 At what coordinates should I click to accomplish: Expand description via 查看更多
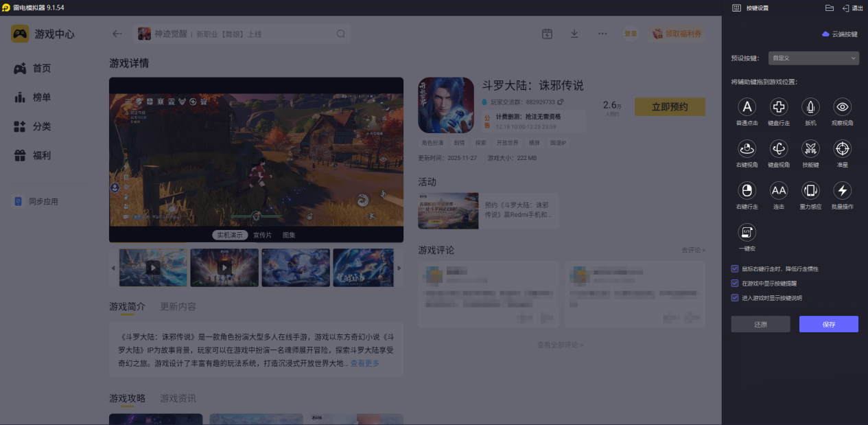click(364, 363)
